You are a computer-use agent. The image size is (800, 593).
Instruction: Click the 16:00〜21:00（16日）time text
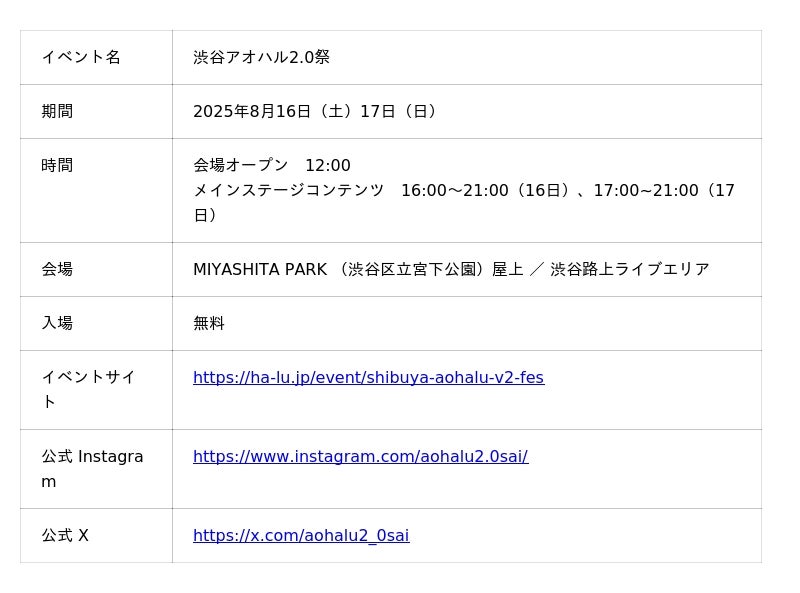point(484,190)
